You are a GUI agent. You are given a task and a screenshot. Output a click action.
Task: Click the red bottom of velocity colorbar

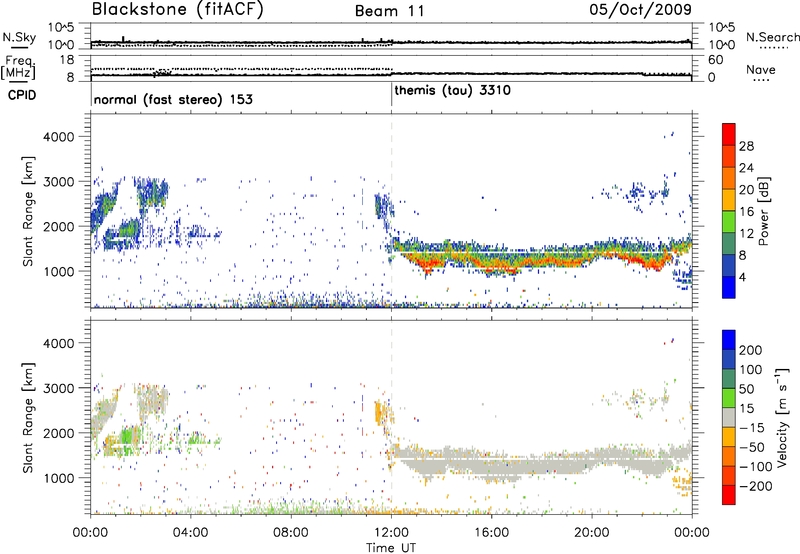[x=729, y=495]
